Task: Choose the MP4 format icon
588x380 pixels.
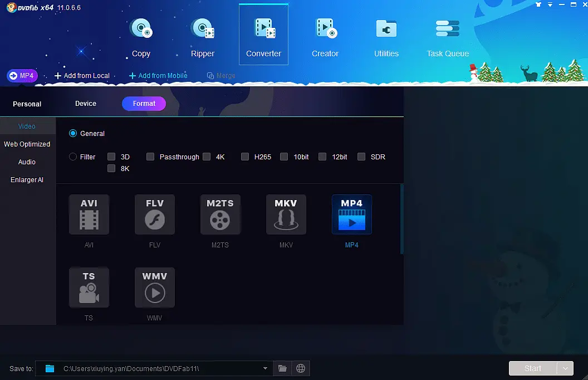Action: [x=352, y=214]
